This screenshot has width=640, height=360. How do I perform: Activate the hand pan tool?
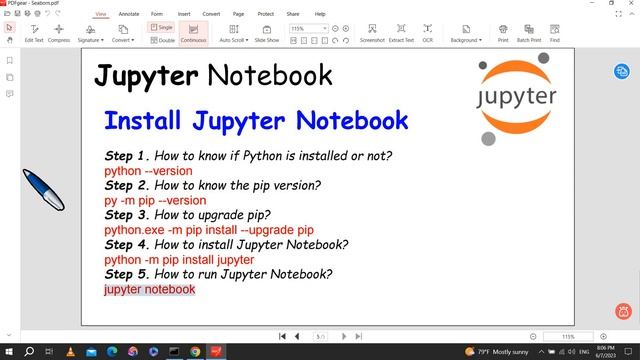[x=9, y=40]
